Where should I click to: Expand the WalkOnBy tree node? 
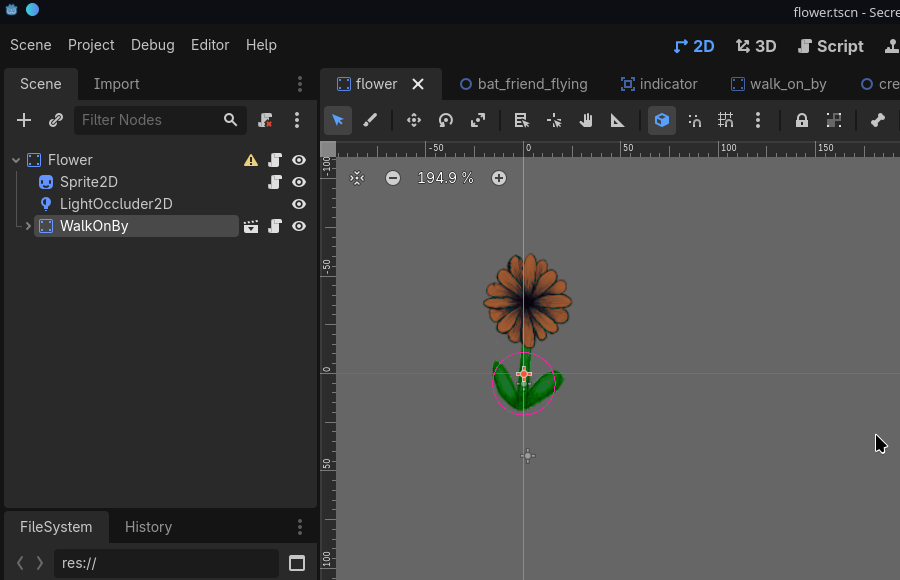tap(28, 226)
